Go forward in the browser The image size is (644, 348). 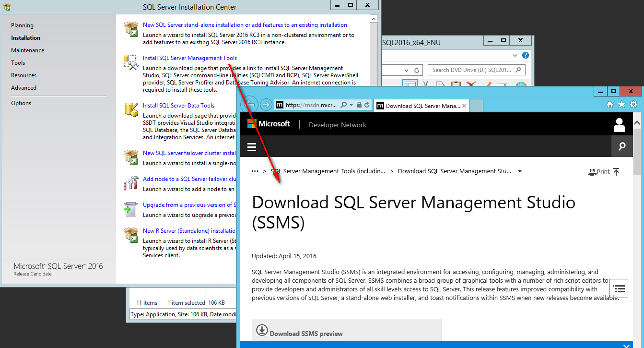point(266,105)
